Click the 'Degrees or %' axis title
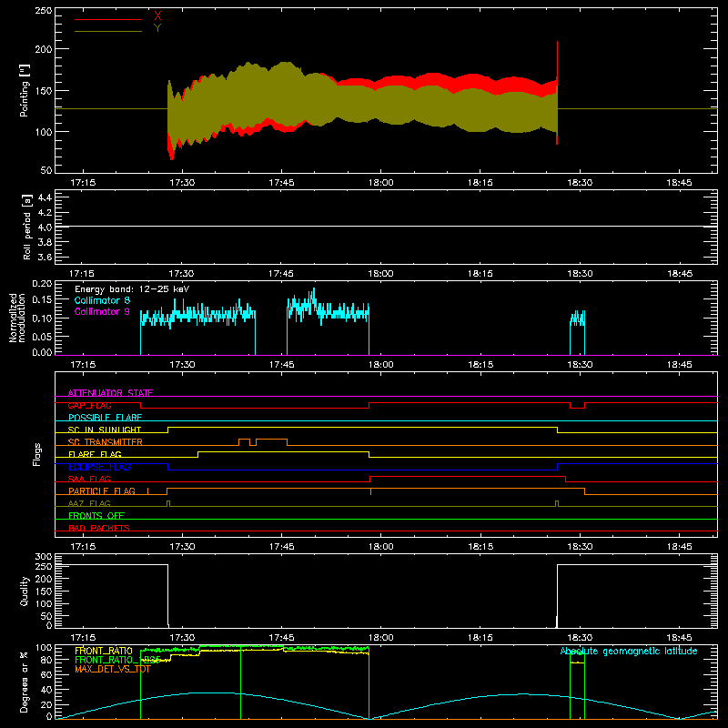728x728 pixels. [25, 682]
